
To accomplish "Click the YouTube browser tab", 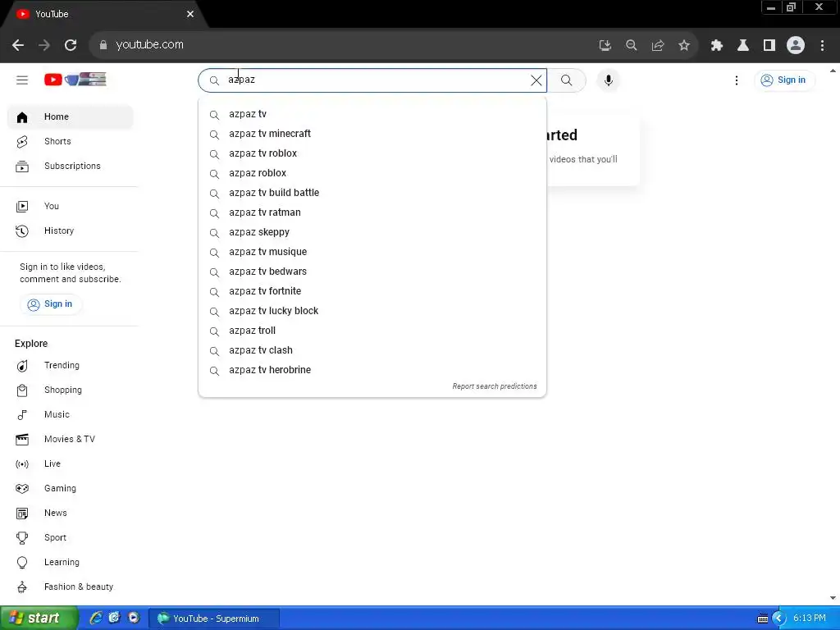I will pos(102,15).
